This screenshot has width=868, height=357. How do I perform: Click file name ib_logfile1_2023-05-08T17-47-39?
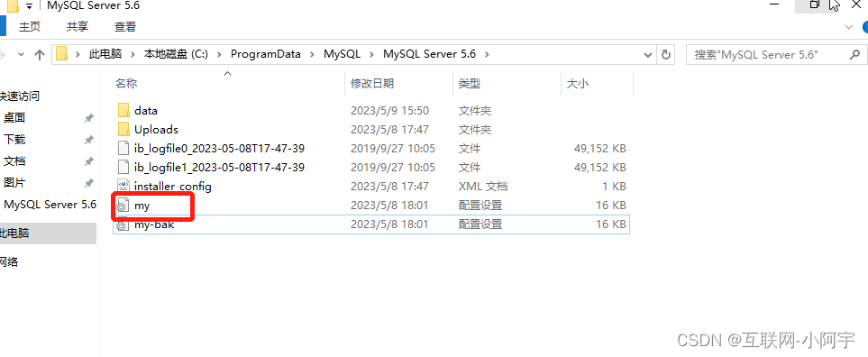pyautogui.click(x=219, y=167)
